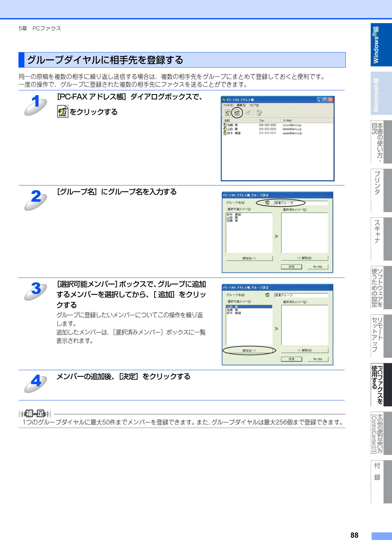Click circled 追加(A) >> button in step 3 dialog
Screen dimensions: 392x555
[x=249, y=351]
